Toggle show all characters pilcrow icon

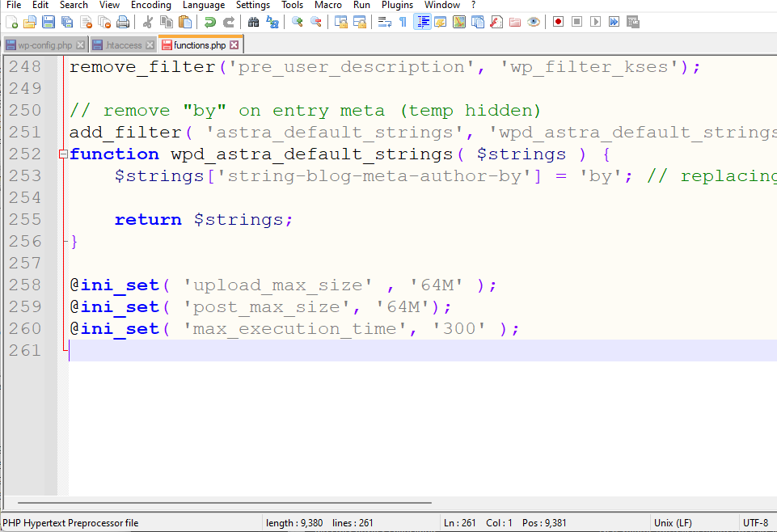tap(403, 22)
